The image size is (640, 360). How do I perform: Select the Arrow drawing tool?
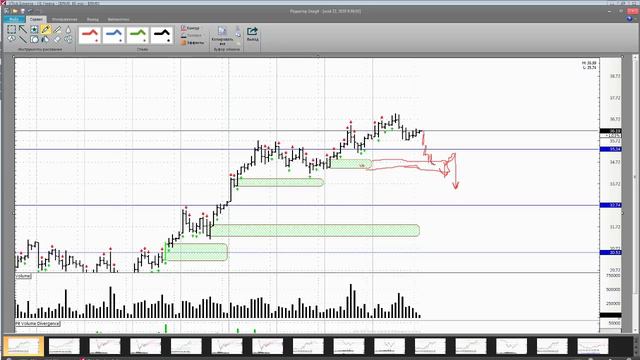click(x=23, y=29)
